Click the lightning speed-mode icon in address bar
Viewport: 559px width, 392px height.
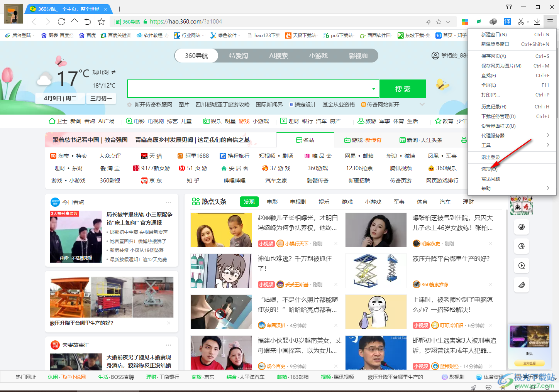(x=429, y=22)
